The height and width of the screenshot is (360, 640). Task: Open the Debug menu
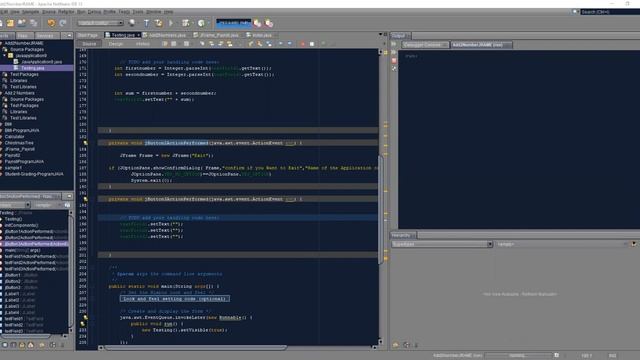pyautogui.click(x=94, y=11)
